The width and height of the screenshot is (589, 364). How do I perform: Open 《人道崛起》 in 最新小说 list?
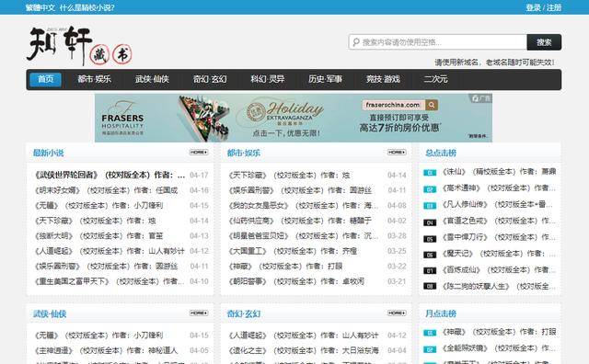(x=110, y=251)
